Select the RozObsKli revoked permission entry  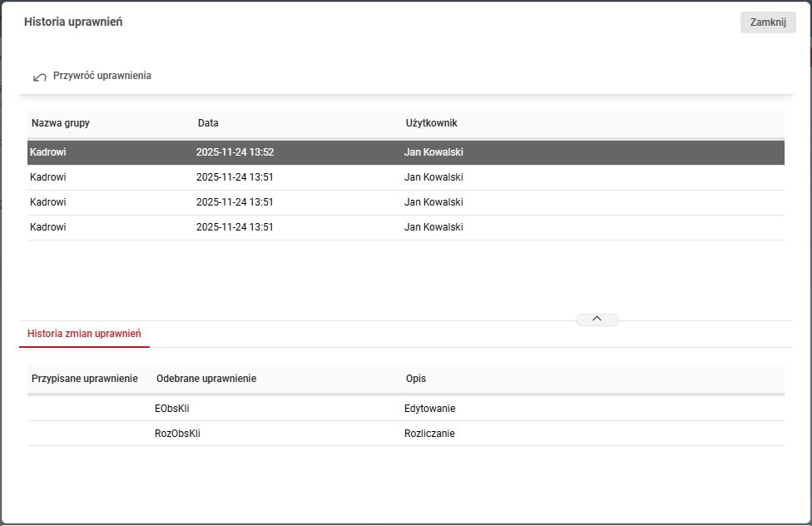pyautogui.click(x=177, y=434)
